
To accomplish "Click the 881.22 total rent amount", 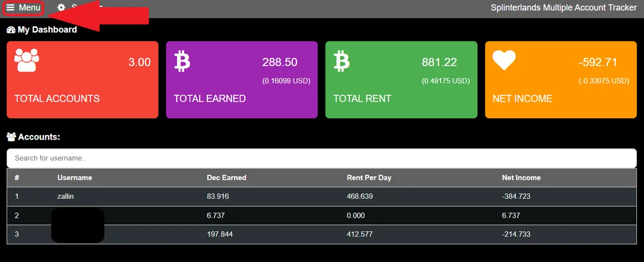I will 439,62.
